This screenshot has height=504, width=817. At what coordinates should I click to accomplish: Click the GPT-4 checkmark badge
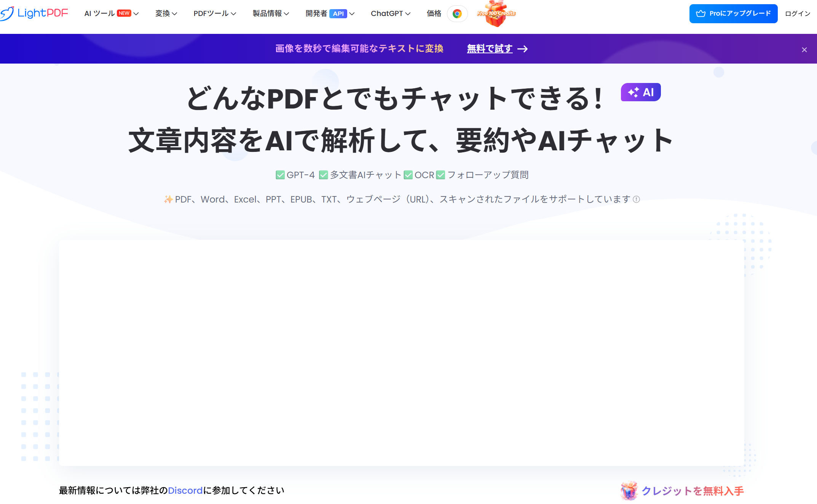280,175
